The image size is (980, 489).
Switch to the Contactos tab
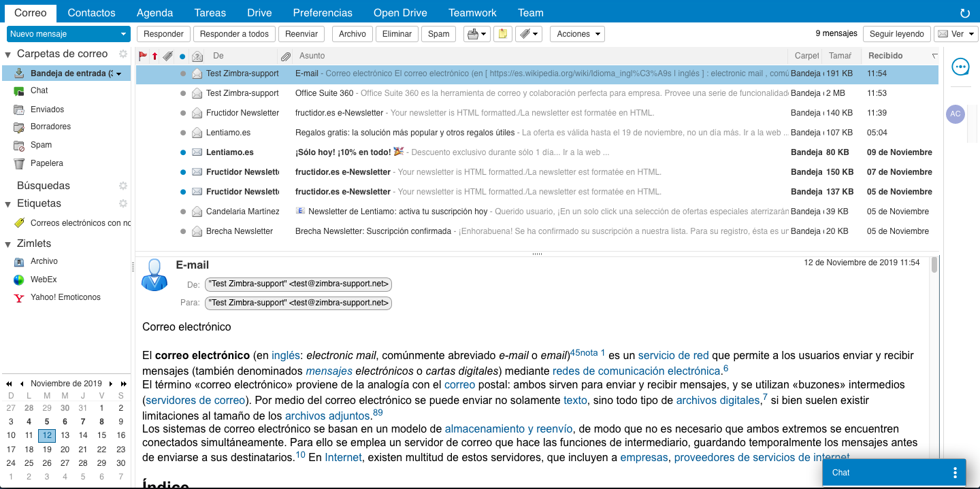click(x=92, y=13)
